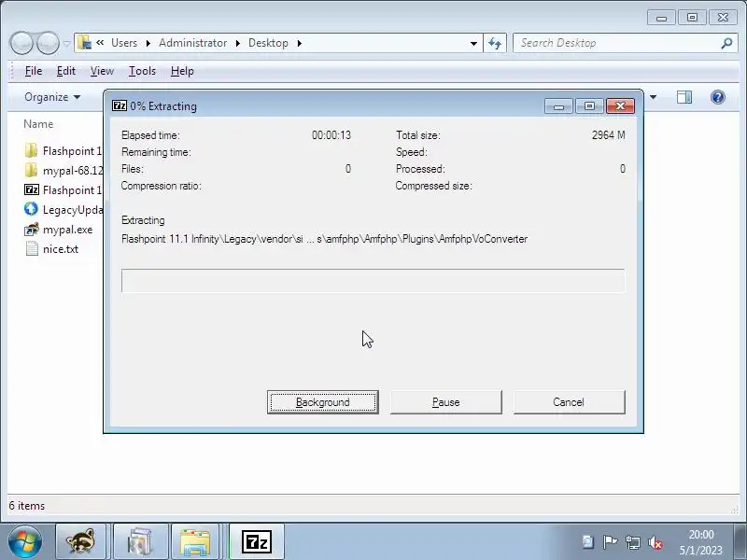
Task: Click the Explorer help icon
Action: point(717,97)
